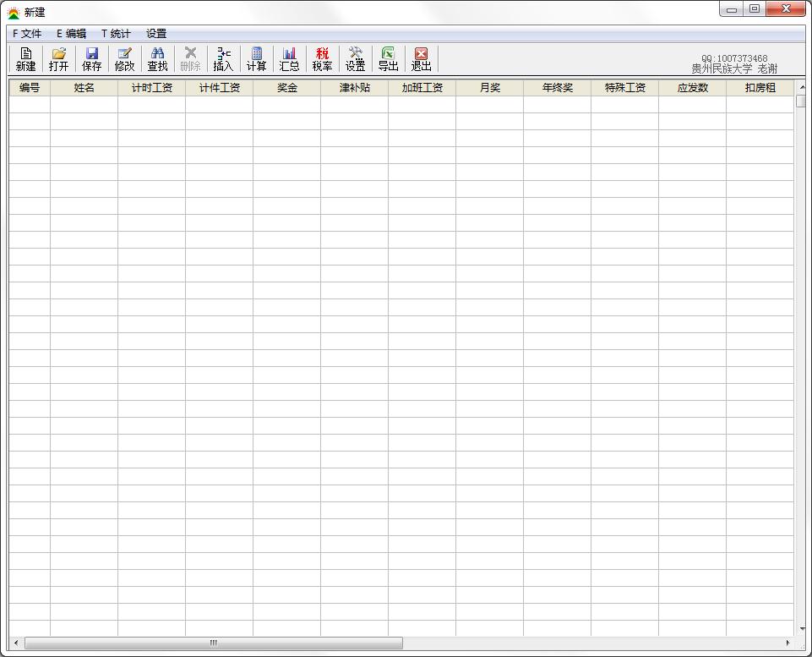
Task: Exit the program via the 退出 icon
Action: click(421, 59)
